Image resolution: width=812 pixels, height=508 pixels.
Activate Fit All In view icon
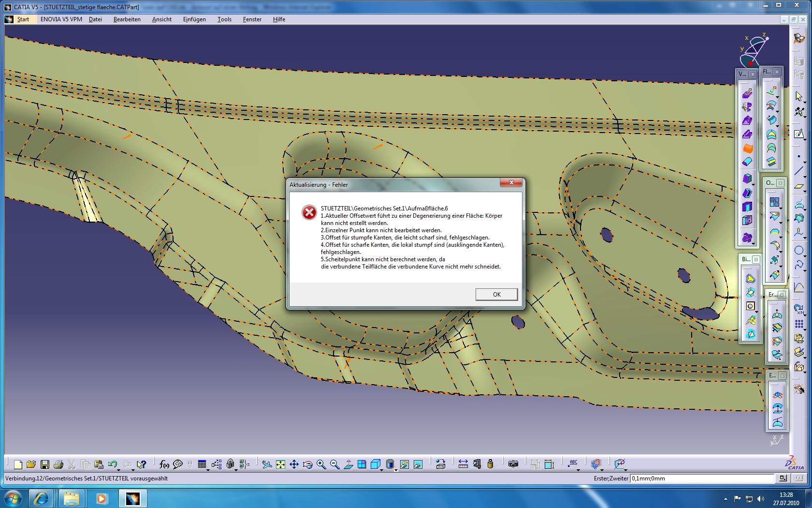point(280,464)
